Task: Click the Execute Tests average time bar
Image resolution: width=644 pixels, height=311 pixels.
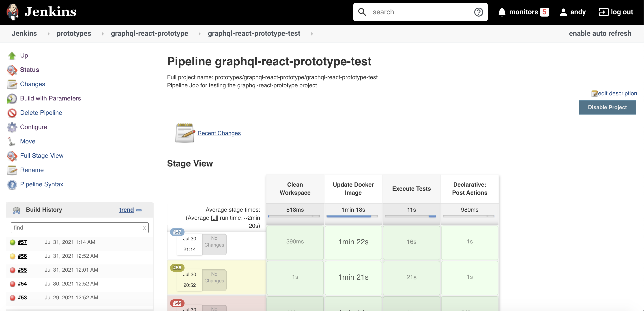Action: (x=410, y=216)
